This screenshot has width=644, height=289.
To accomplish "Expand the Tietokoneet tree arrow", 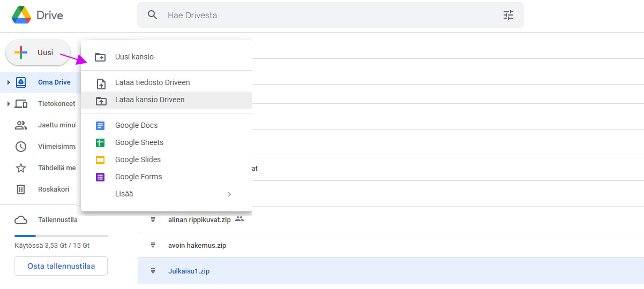I will (9, 104).
